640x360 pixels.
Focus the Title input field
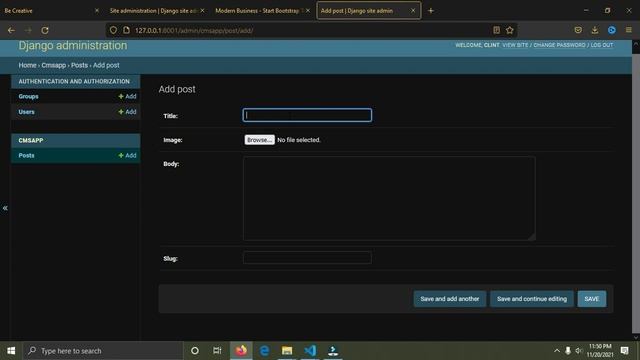point(307,115)
